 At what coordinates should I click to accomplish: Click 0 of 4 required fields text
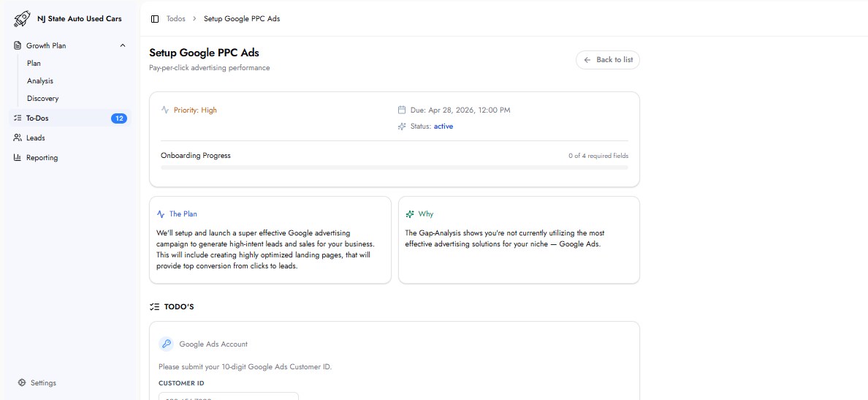(598, 156)
